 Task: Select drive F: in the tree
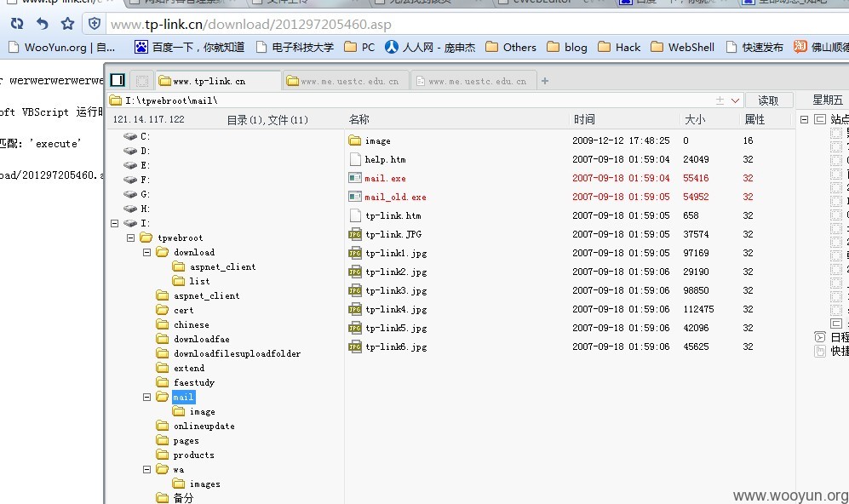point(137,180)
